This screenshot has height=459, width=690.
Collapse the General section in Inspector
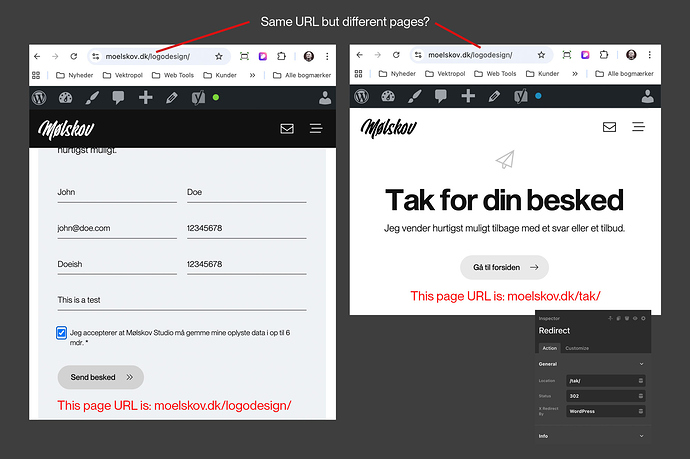pos(642,364)
